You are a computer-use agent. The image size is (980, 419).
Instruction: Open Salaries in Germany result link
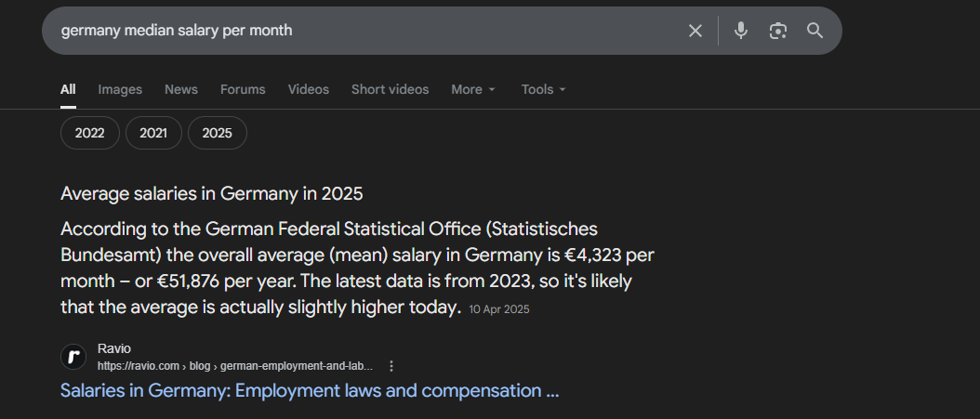point(310,390)
